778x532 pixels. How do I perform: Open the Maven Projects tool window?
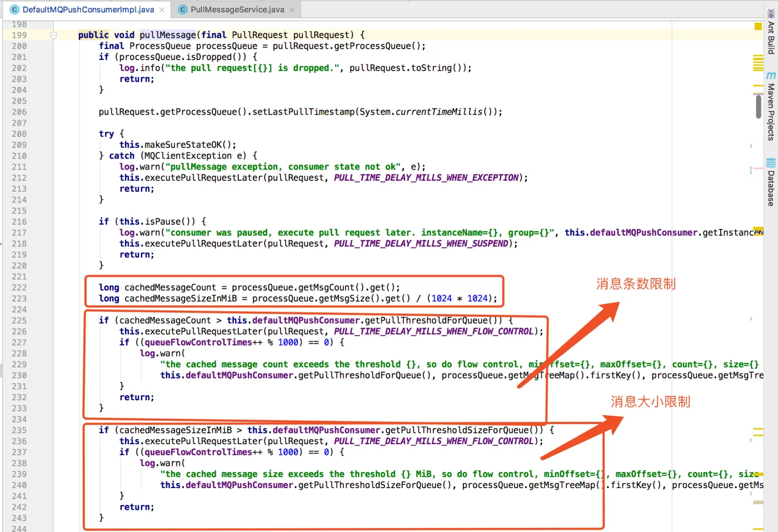point(771,107)
